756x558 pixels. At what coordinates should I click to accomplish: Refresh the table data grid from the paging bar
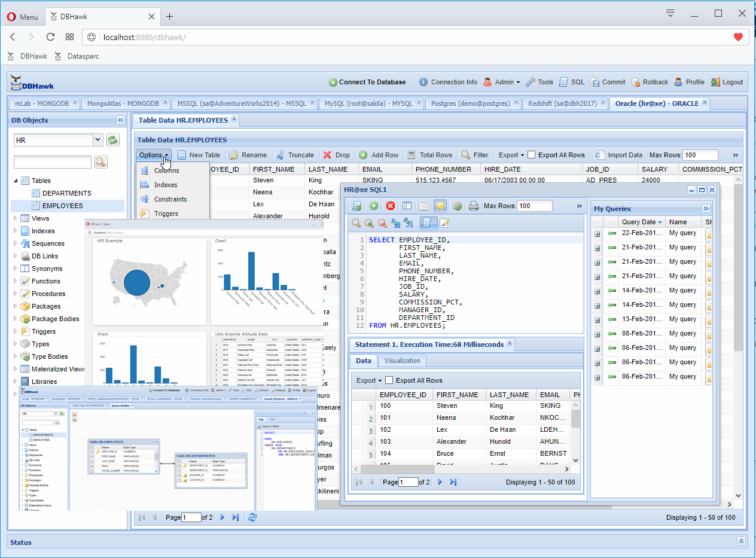(x=252, y=517)
